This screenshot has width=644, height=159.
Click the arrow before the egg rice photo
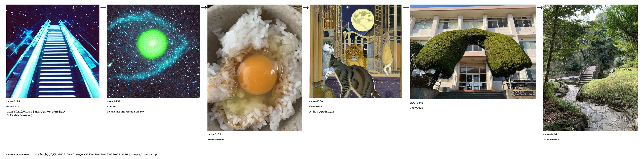(x=204, y=7)
